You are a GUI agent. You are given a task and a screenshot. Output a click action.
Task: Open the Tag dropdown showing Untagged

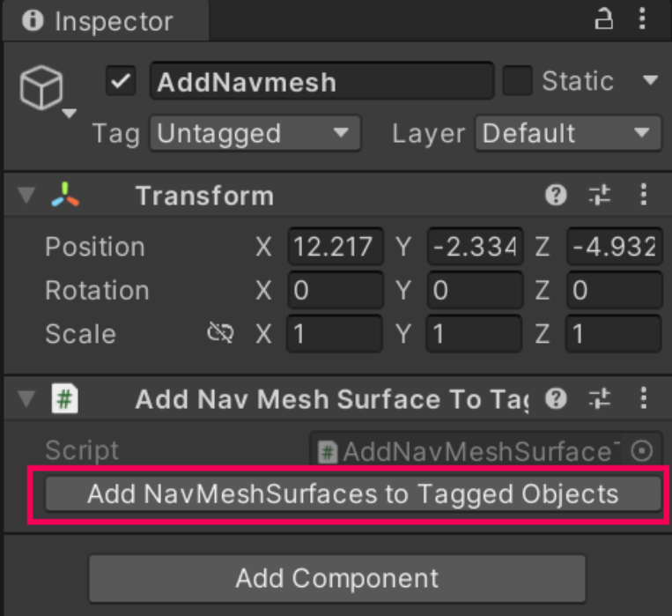[254, 134]
